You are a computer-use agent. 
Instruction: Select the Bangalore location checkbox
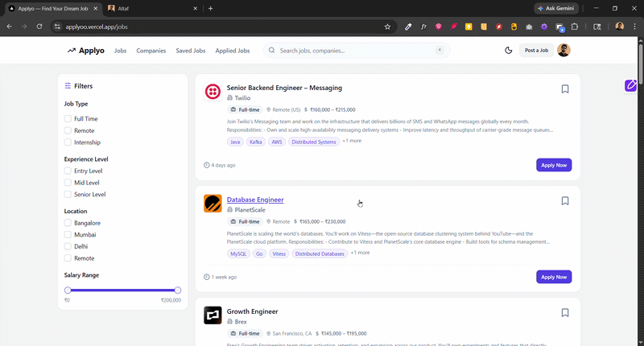pyautogui.click(x=68, y=223)
